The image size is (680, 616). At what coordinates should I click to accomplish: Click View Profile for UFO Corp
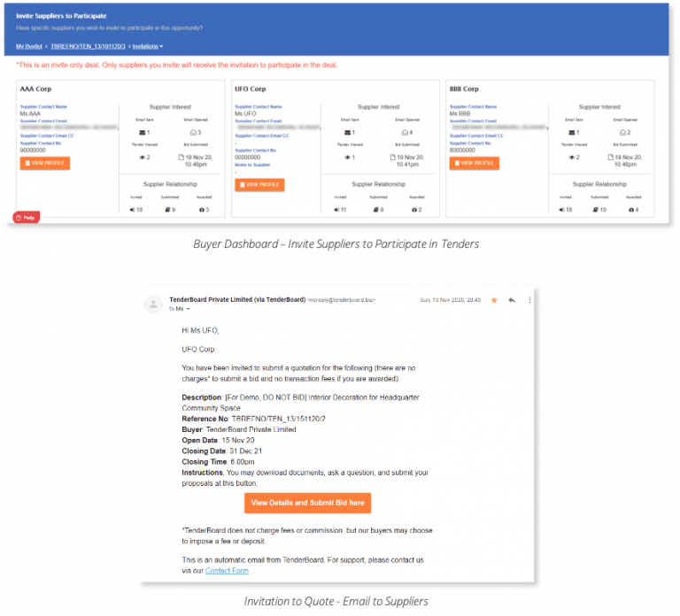259,185
